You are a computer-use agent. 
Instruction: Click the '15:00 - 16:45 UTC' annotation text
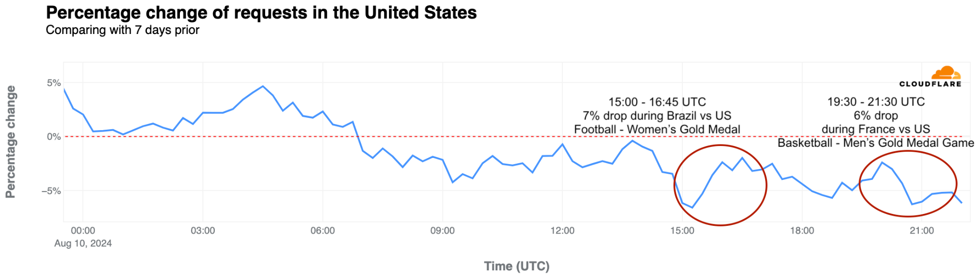[x=657, y=102]
